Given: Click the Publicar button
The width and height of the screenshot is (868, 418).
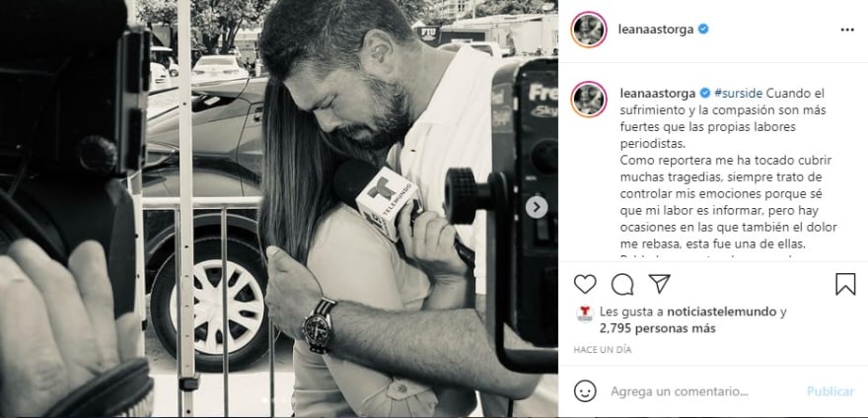Looking at the screenshot, I should (x=831, y=391).
